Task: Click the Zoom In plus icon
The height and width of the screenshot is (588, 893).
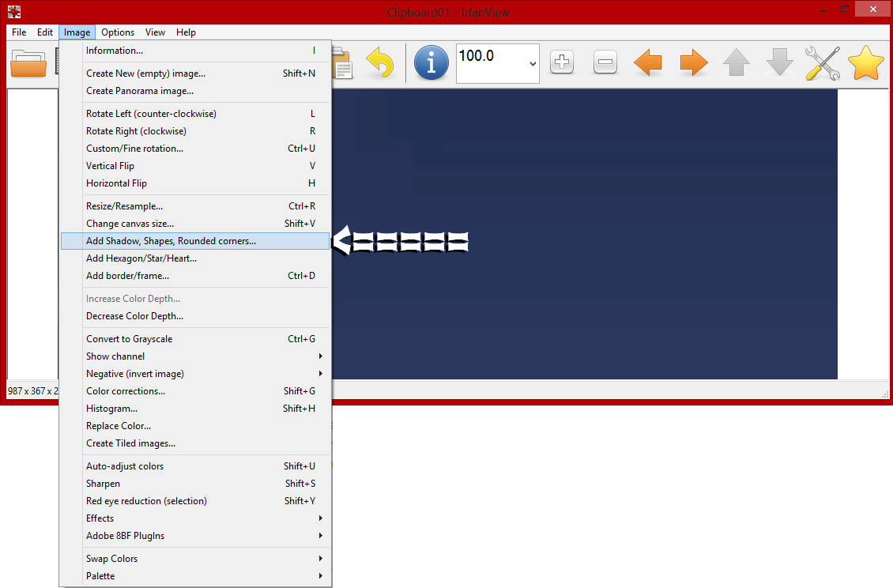Action: coord(562,62)
